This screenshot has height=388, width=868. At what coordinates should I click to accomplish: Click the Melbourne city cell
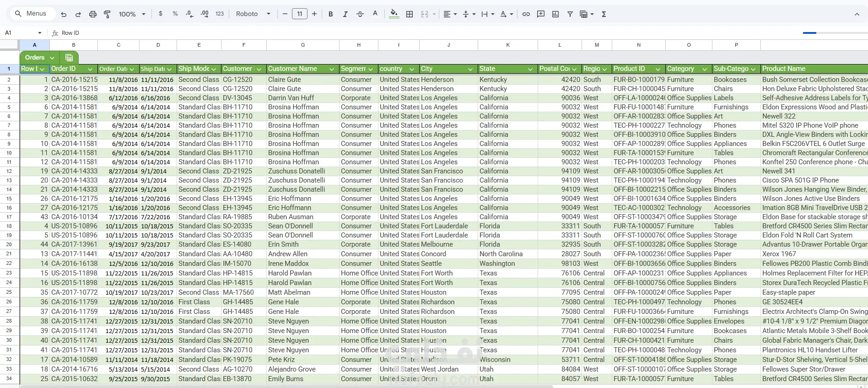tap(448, 244)
